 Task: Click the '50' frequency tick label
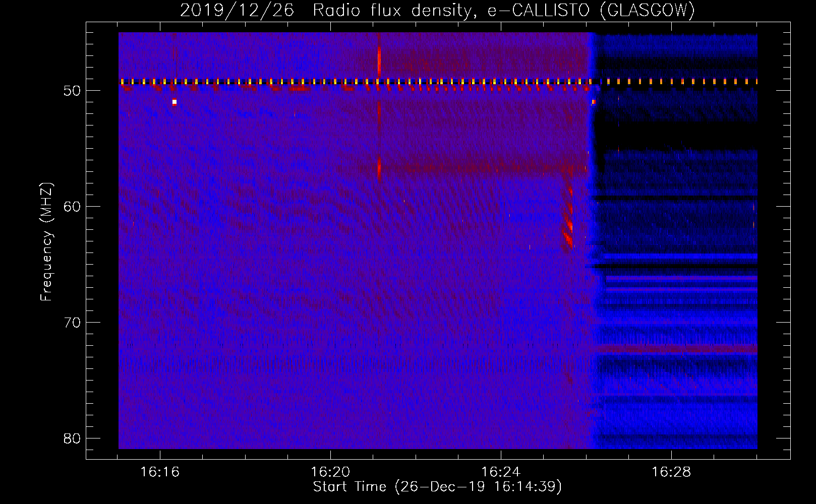[x=73, y=91]
